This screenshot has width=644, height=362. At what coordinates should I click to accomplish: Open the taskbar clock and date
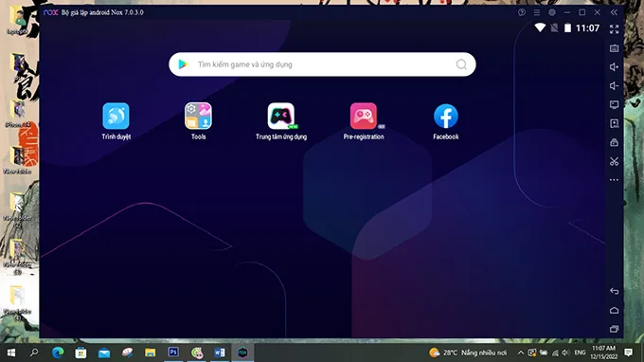point(604,353)
